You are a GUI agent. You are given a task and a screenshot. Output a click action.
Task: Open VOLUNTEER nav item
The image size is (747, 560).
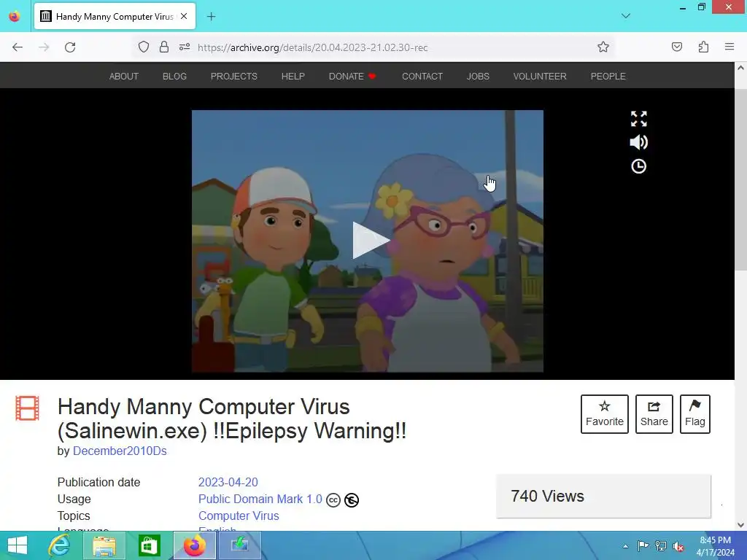[540, 76]
